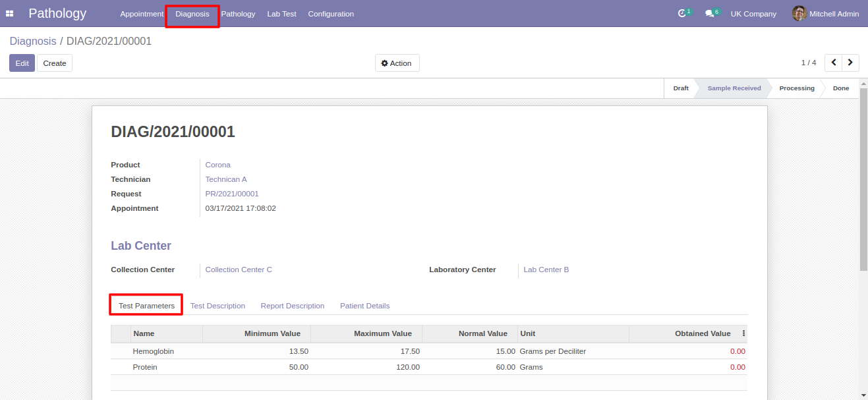Click Protein minimum value 50.00
The width and height of the screenshot is (868, 400).
299,367
